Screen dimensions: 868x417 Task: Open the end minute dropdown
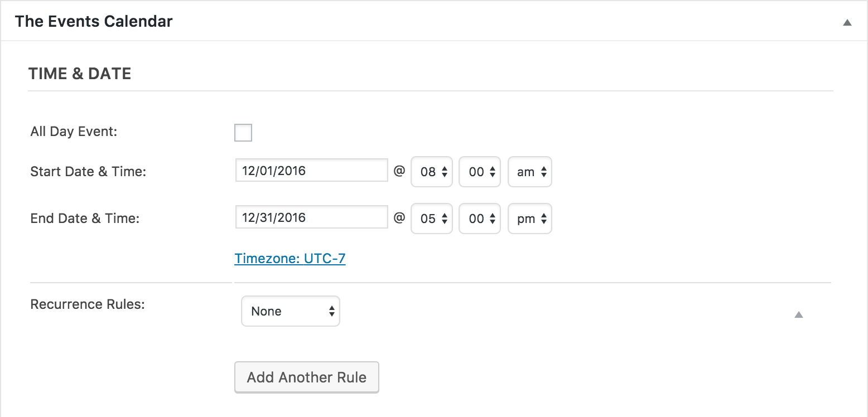(479, 219)
